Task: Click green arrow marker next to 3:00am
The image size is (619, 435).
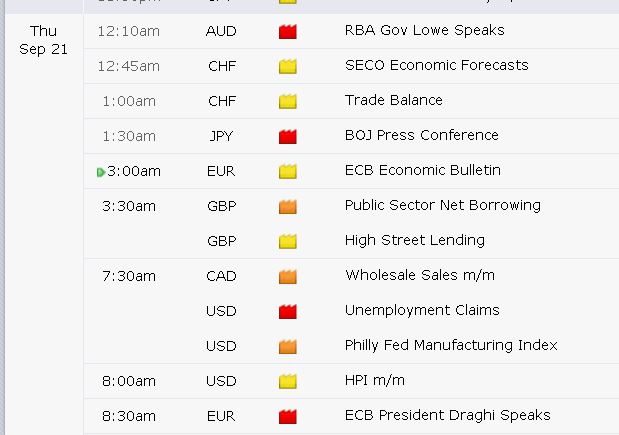Action: [101, 172]
